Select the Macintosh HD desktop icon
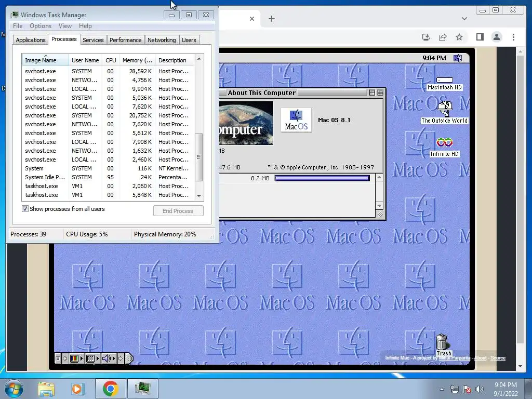532x399 pixels. click(445, 84)
